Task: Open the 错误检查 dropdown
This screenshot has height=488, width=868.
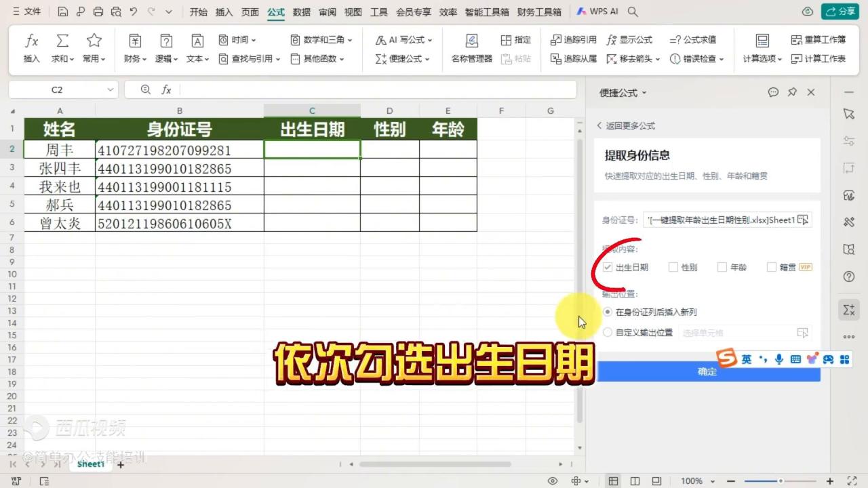Action: click(697, 59)
